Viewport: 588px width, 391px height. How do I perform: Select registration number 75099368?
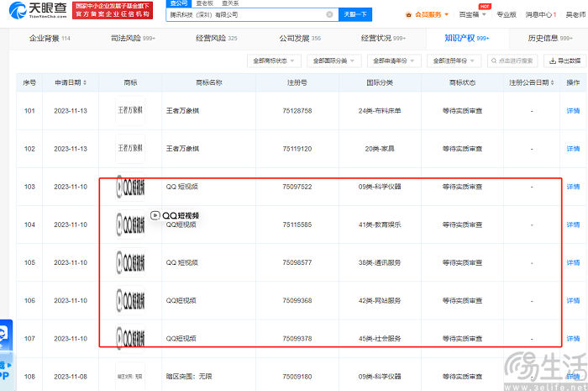[297, 300]
